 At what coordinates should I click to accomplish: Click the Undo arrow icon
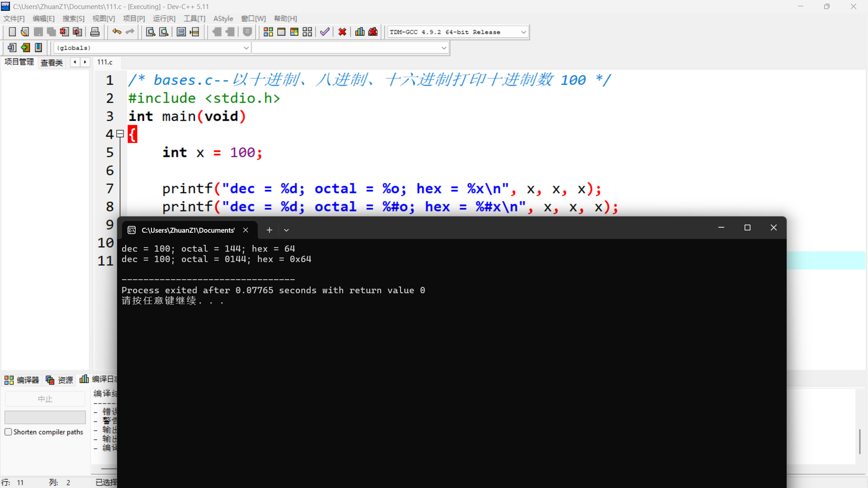[117, 32]
